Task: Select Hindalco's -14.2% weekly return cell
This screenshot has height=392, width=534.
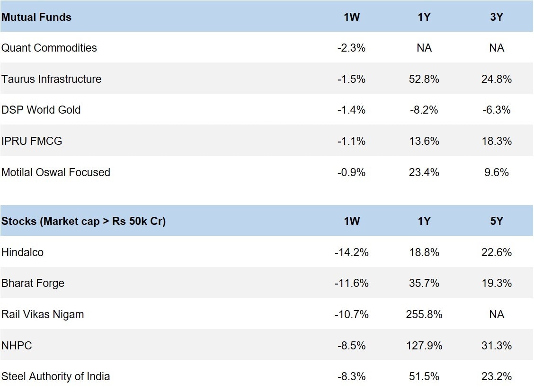Action: coord(351,252)
